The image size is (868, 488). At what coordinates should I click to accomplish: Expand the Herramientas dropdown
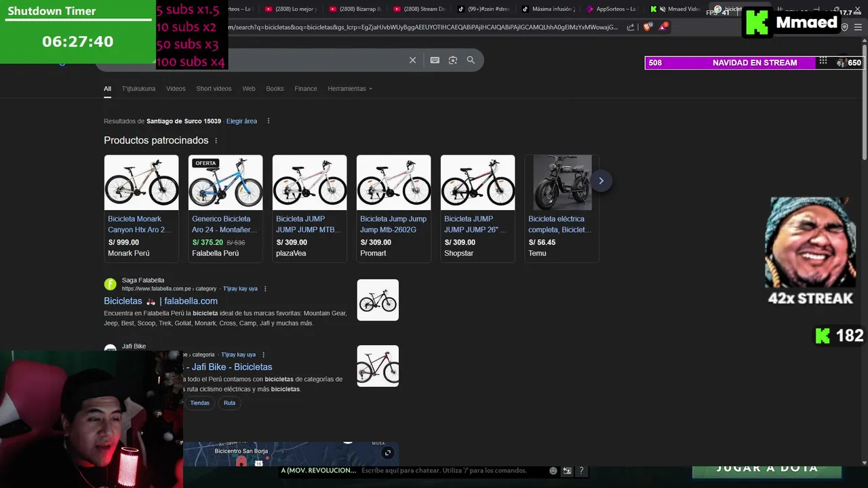pos(350,89)
